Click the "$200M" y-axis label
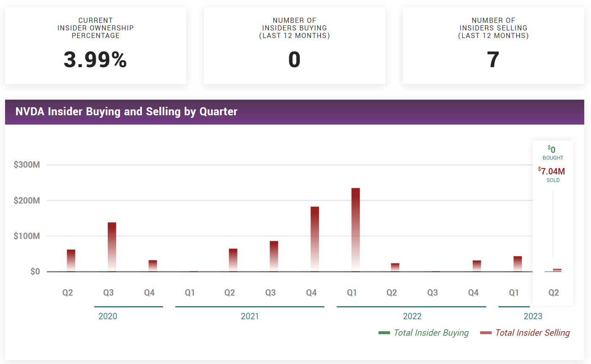 (x=27, y=200)
